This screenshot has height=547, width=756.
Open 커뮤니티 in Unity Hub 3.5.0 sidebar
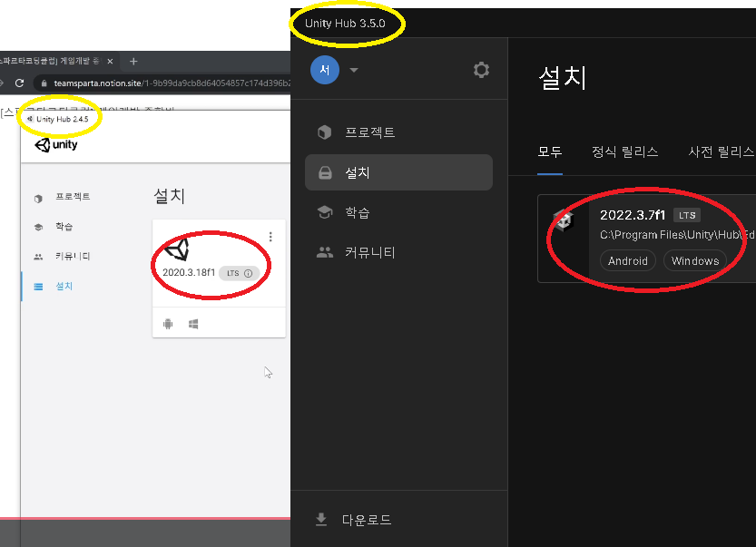(x=398, y=252)
